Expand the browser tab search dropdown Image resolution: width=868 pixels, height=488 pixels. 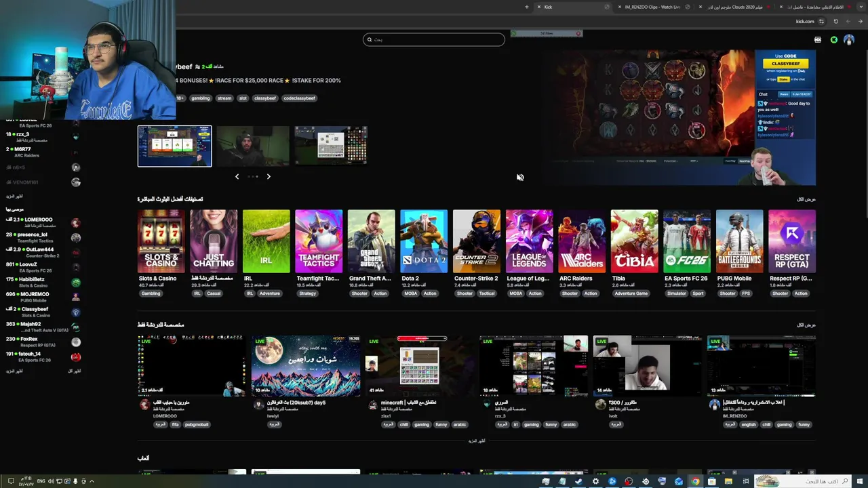(x=862, y=7)
